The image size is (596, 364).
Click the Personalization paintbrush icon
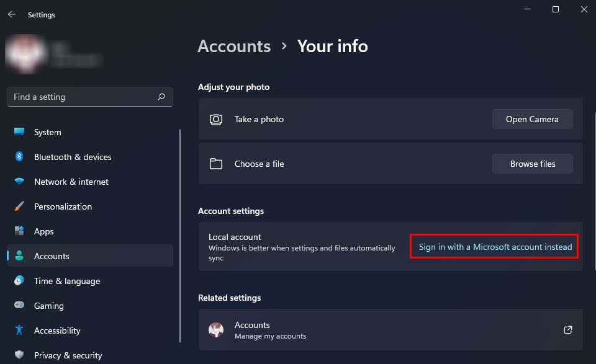tap(19, 206)
